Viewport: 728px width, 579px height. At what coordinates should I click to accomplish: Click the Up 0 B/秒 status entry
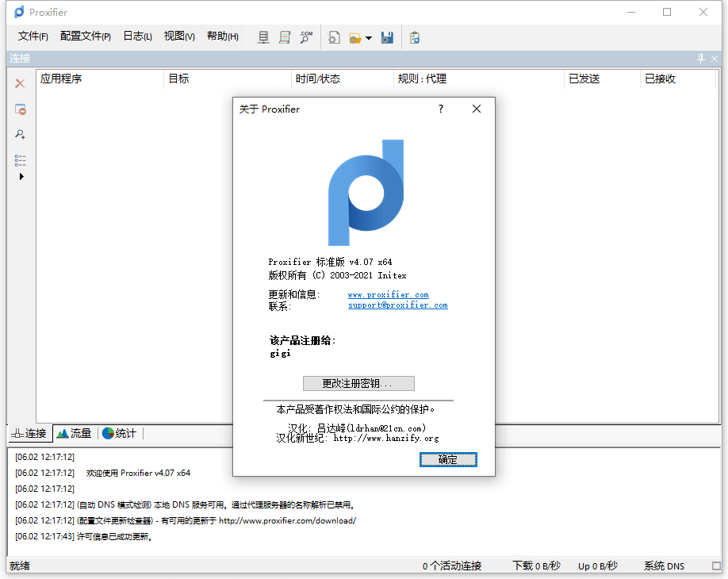click(x=597, y=566)
